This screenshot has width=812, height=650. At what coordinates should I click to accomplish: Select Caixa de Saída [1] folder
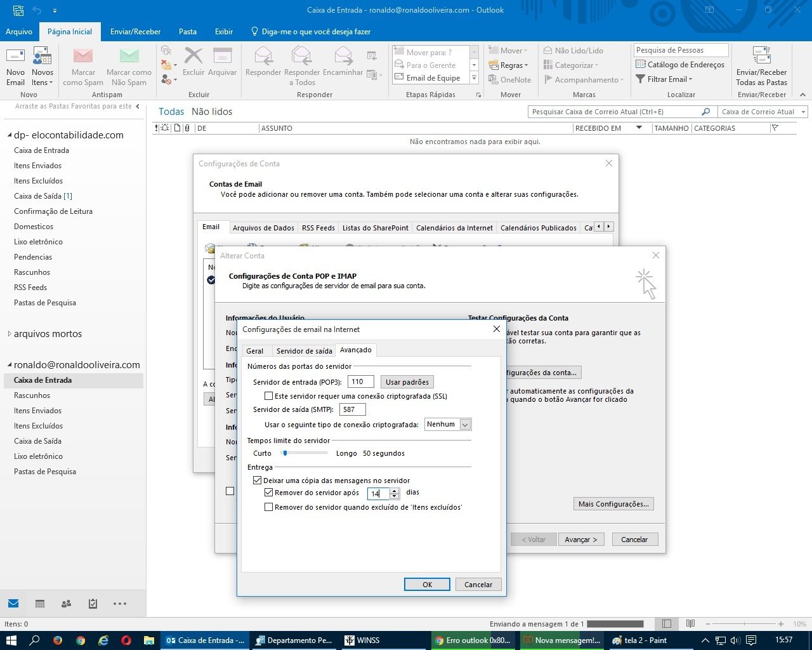pyautogui.click(x=43, y=196)
